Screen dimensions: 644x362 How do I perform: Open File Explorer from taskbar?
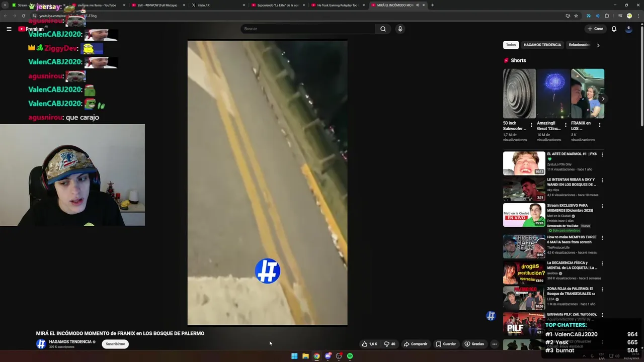click(305, 356)
